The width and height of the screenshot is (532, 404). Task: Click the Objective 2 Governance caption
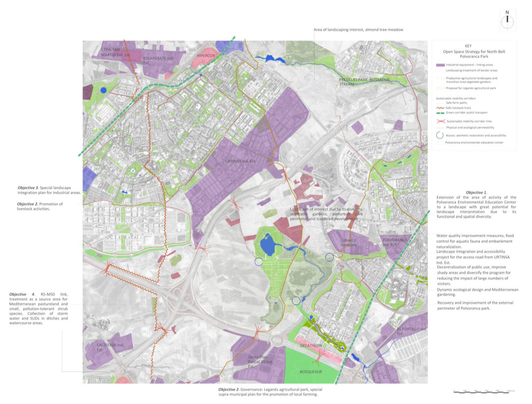pos(270,392)
